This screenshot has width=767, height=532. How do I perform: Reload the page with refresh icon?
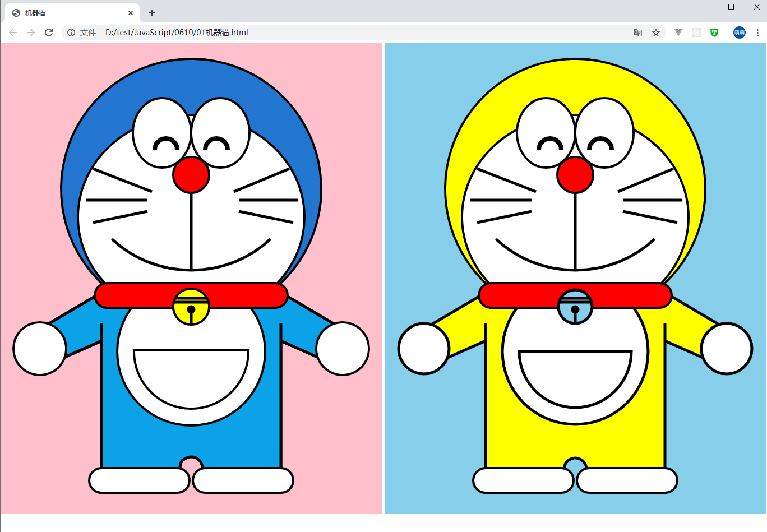[x=49, y=33]
